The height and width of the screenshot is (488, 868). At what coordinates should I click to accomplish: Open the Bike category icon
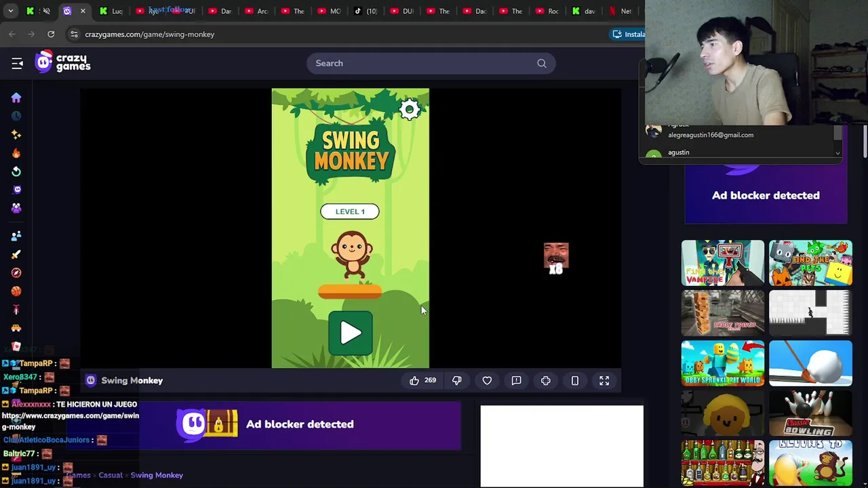16,310
